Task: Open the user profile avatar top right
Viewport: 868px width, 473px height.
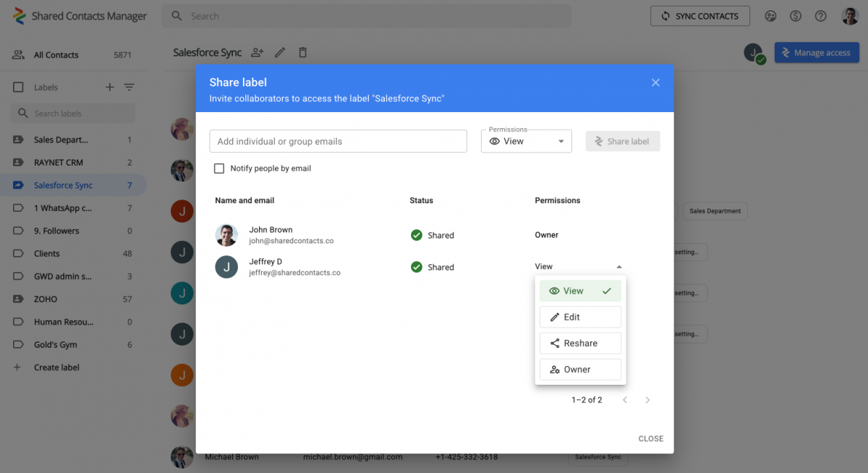Action: tap(850, 16)
